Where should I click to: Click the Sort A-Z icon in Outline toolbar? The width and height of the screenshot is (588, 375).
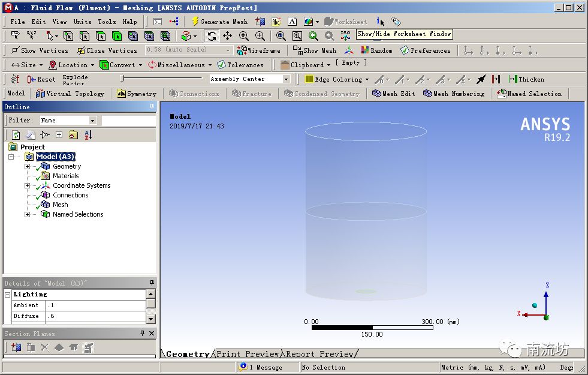click(x=88, y=135)
